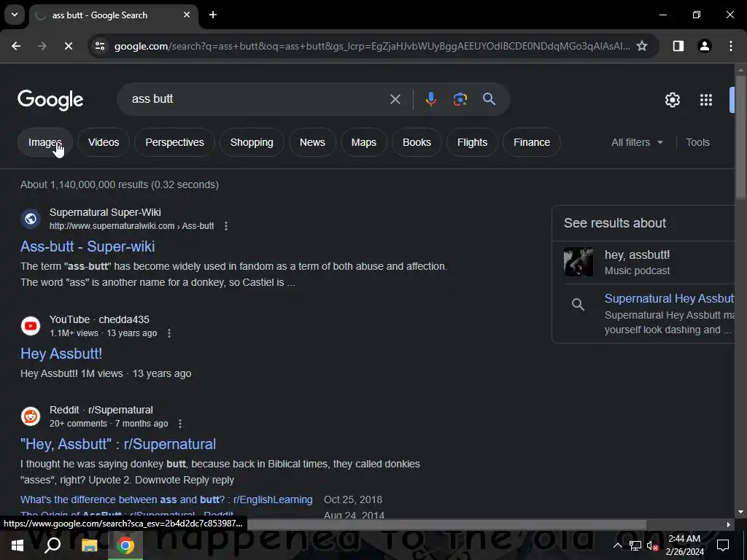Search by image with Google Lens

[x=460, y=99]
